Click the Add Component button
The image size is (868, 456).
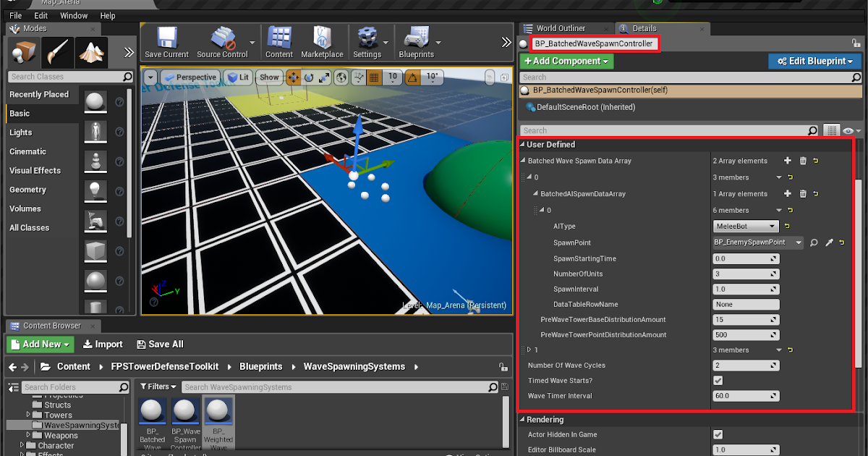pos(566,61)
